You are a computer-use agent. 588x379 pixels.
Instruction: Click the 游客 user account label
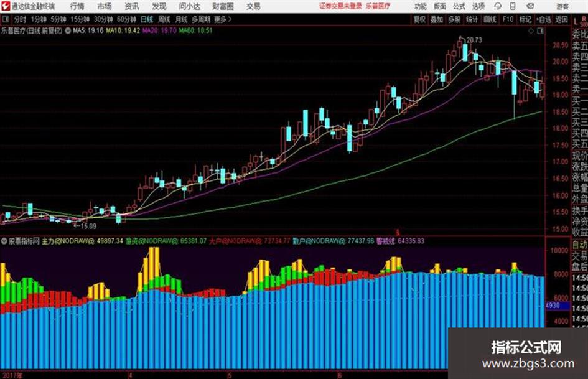[x=562, y=6]
